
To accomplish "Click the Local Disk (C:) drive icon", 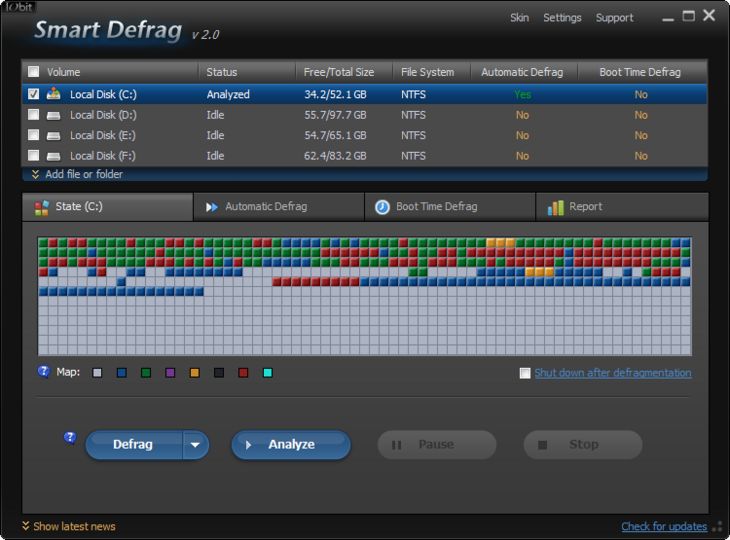I will coord(54,94).
